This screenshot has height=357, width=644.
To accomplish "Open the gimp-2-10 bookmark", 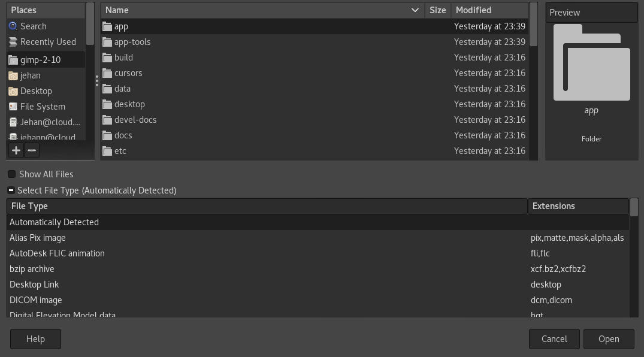I will 40,59.
